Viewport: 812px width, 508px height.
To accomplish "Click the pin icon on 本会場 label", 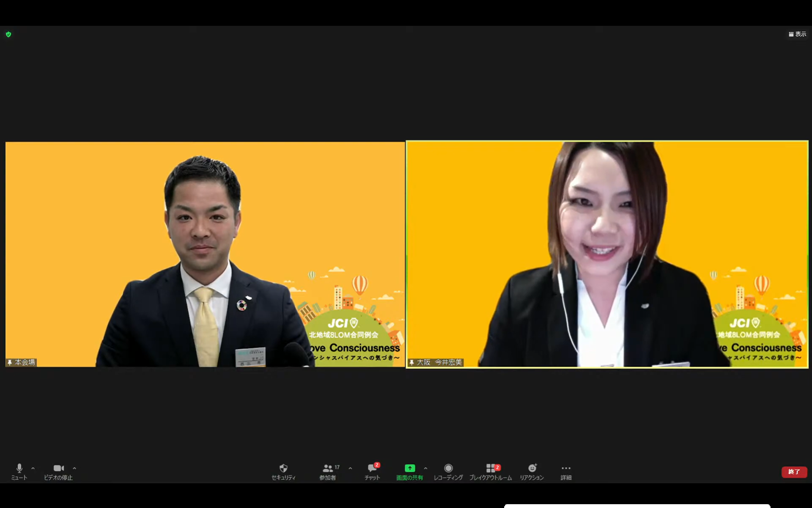I will point(10,362).
